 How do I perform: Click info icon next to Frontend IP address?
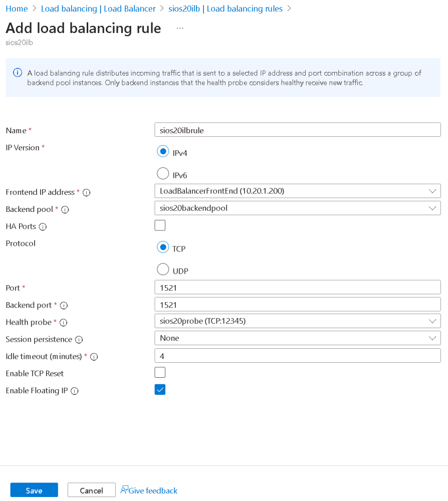coord(86,192)
